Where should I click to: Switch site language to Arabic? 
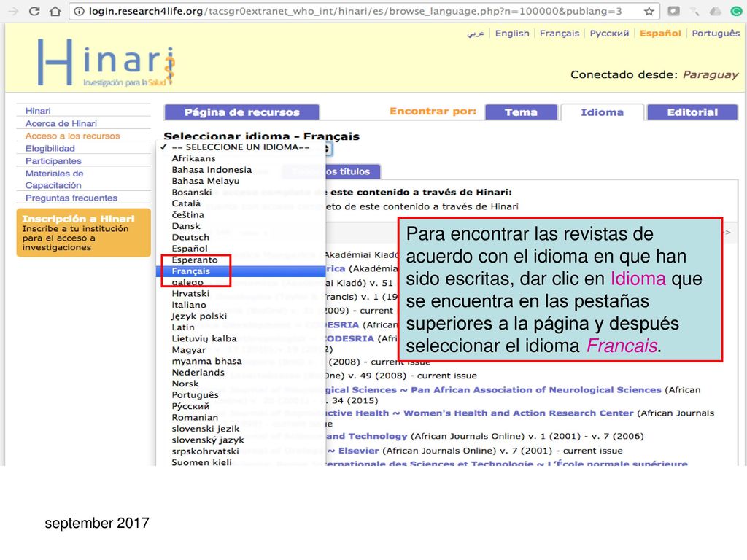pyautogui.click(x=476, y=34)
